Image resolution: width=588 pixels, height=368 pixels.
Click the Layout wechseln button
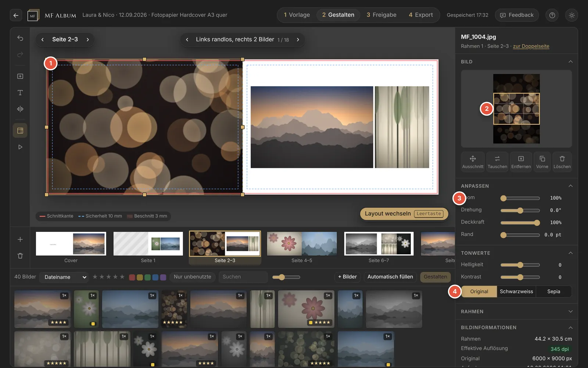(x=404, y=214)
